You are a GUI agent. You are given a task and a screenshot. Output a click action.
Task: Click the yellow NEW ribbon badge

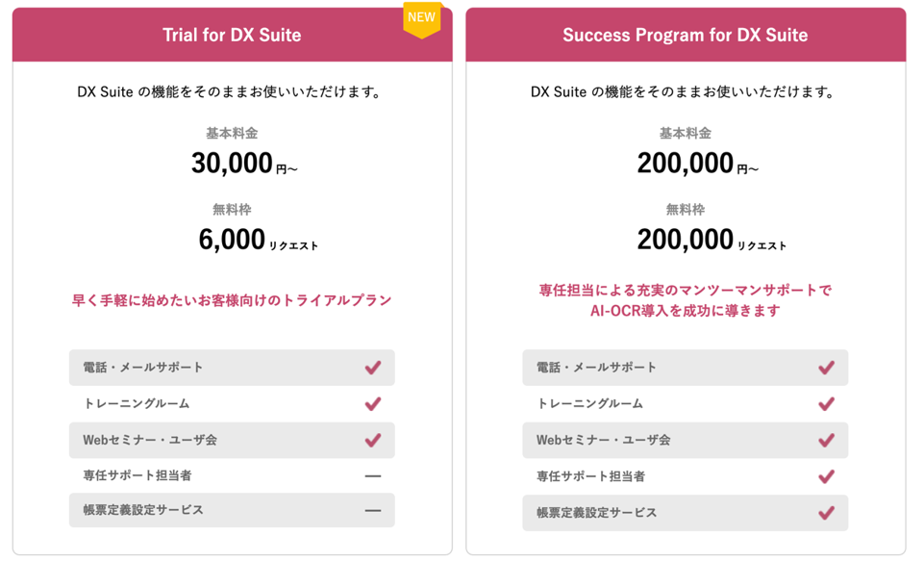coord(421,19)
